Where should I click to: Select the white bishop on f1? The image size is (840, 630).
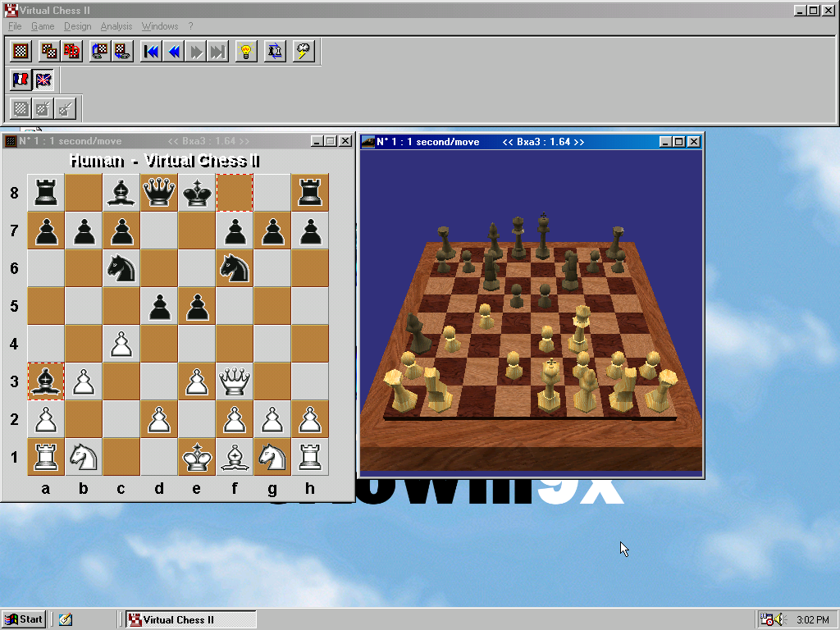(235, 456)
